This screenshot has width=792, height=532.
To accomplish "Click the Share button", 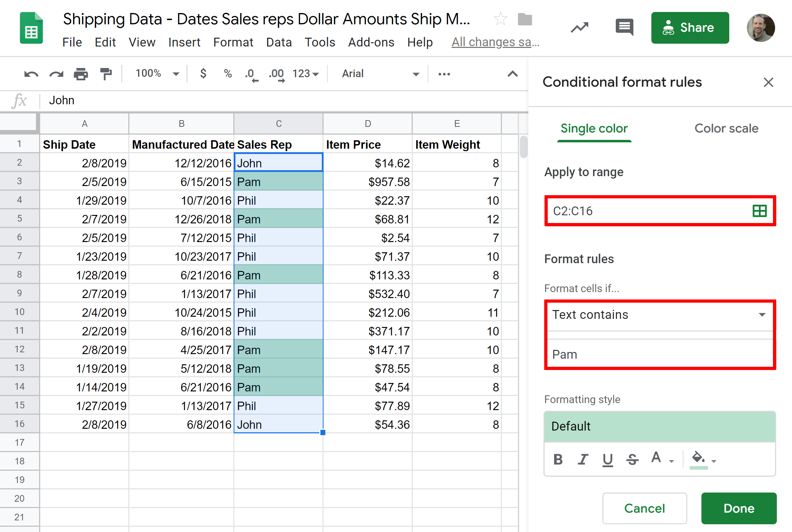I will [x=690, y=28].
